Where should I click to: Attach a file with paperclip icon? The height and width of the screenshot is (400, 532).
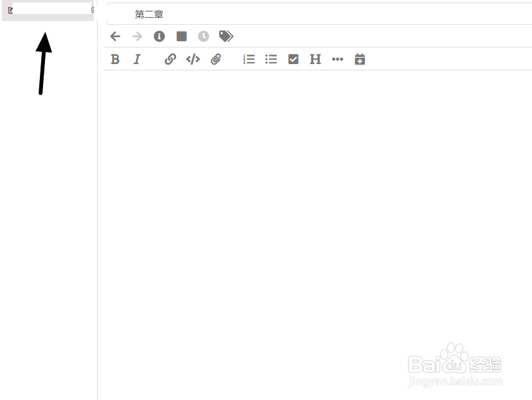point(216,60)
